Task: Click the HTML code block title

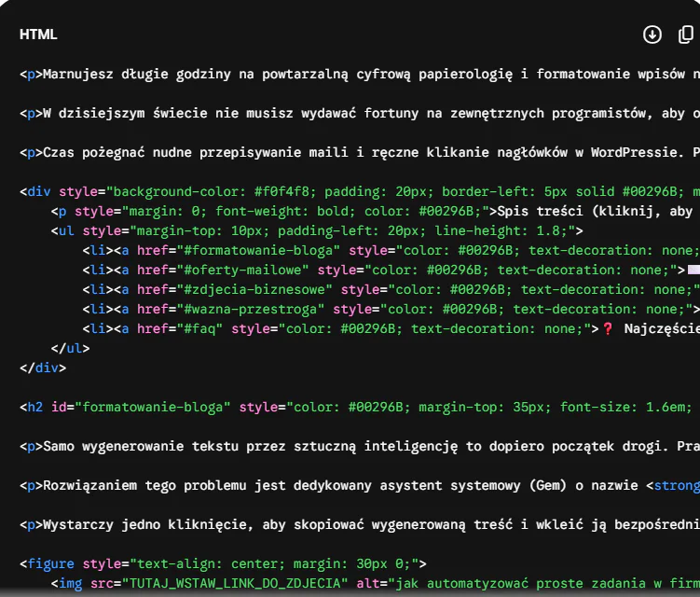Action: [38, 35]
